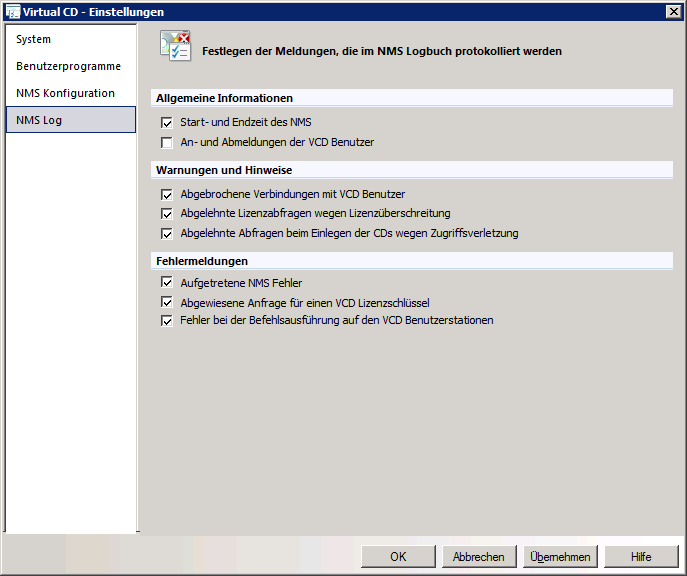687x576 pixels.
Task: Click the Festlegen der Meldungen heading text
Action: (382, 51)
